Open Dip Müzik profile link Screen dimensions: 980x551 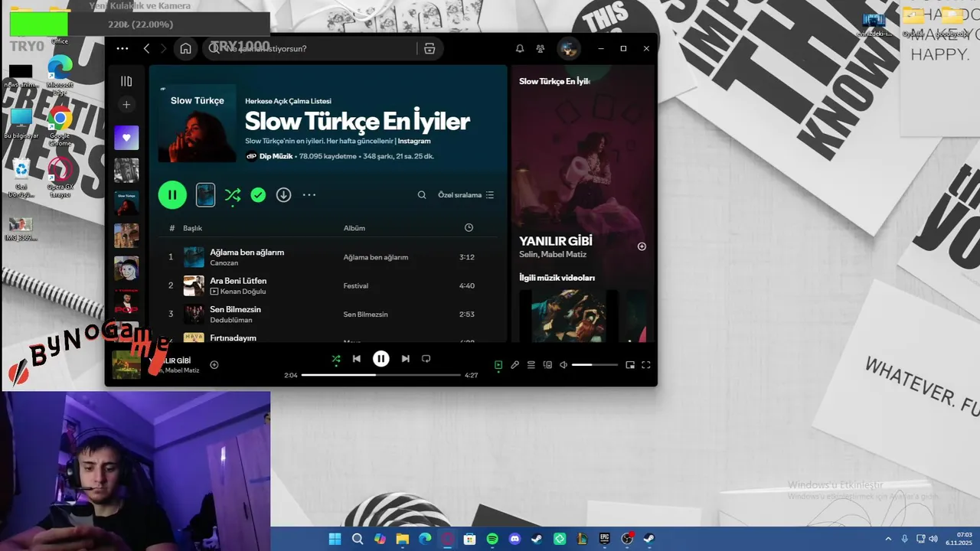click(276, 156)
